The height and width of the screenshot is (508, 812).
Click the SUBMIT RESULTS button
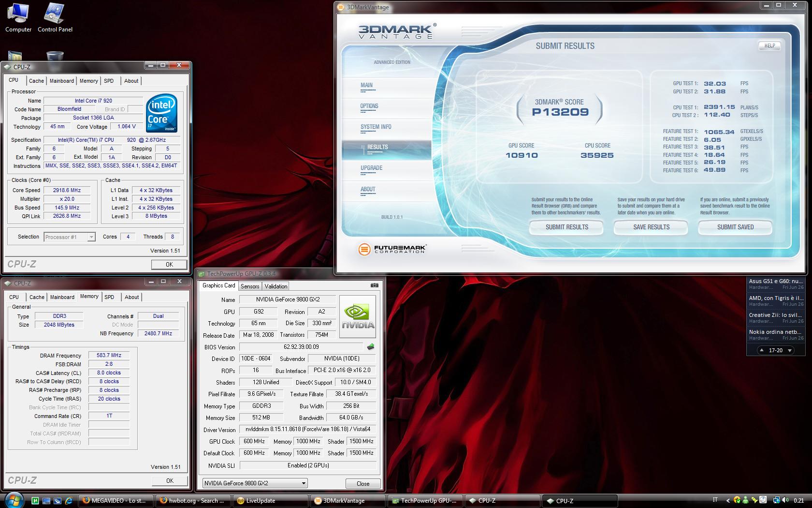click(x=566, y=227)
